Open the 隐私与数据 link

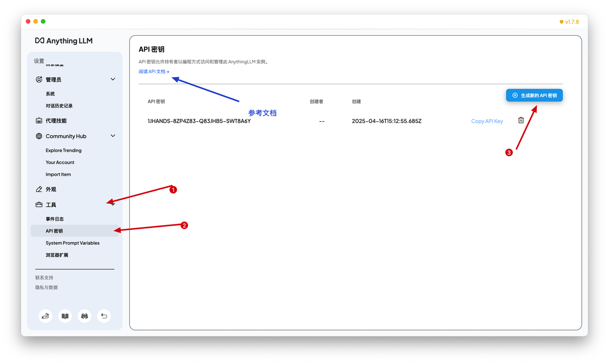[47, 287]
